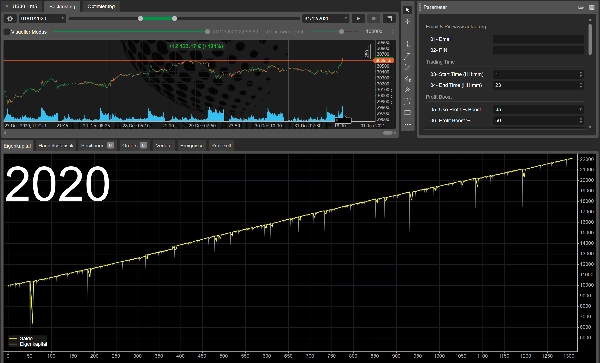Open backtesting settings gear

pos(10,18)
